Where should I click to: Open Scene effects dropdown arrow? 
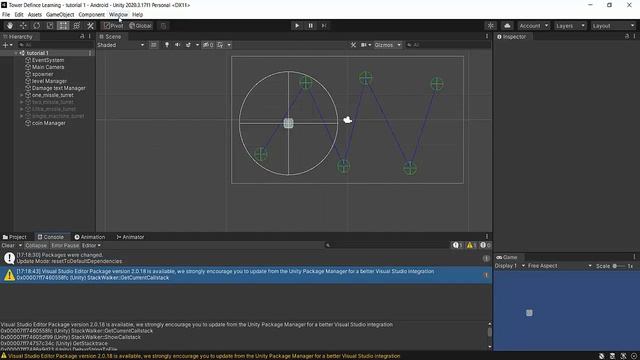197,45
